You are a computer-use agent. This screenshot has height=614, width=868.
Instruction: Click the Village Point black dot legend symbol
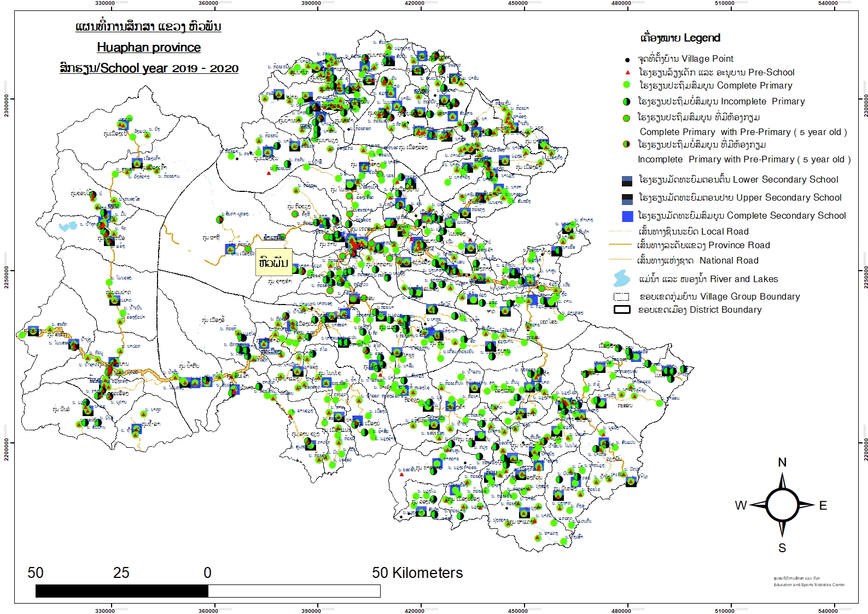627,60
